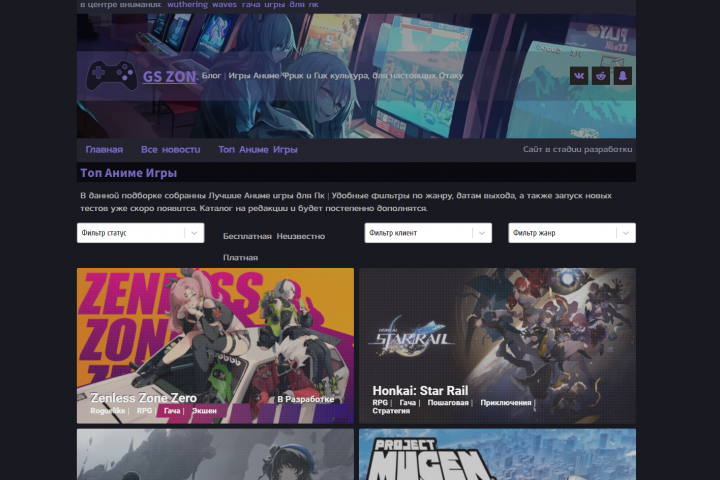720x480 pixels.
Task: Click the В Разработке status label
Action: pos(306,400)
